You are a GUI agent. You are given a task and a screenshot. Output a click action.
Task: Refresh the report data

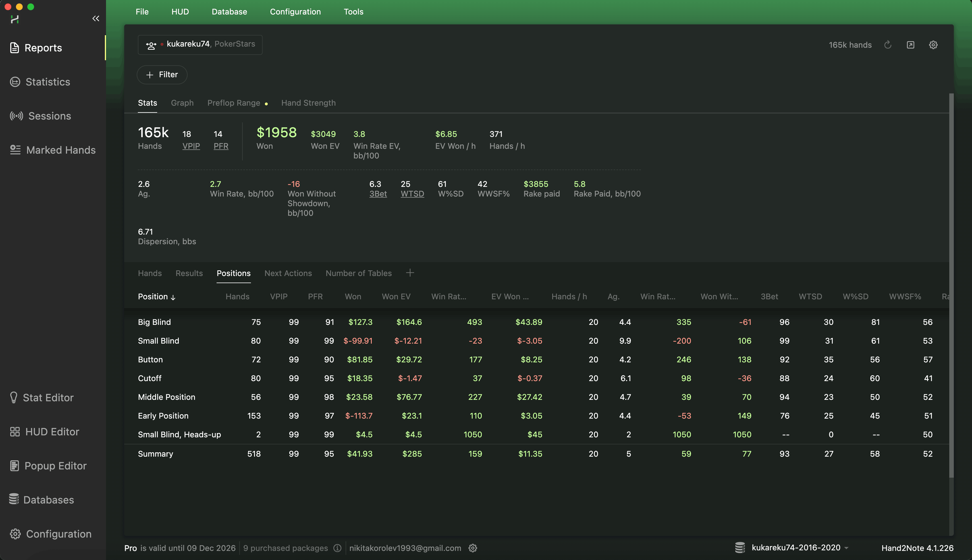tap(888, 45)
